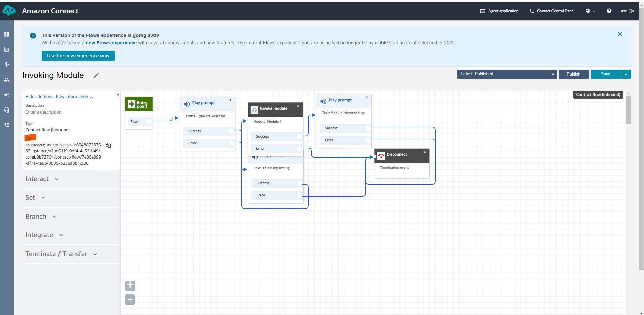Screen dimensions: 644x315
Task: Click the red Disconnect phone icon
Action: 381,156
